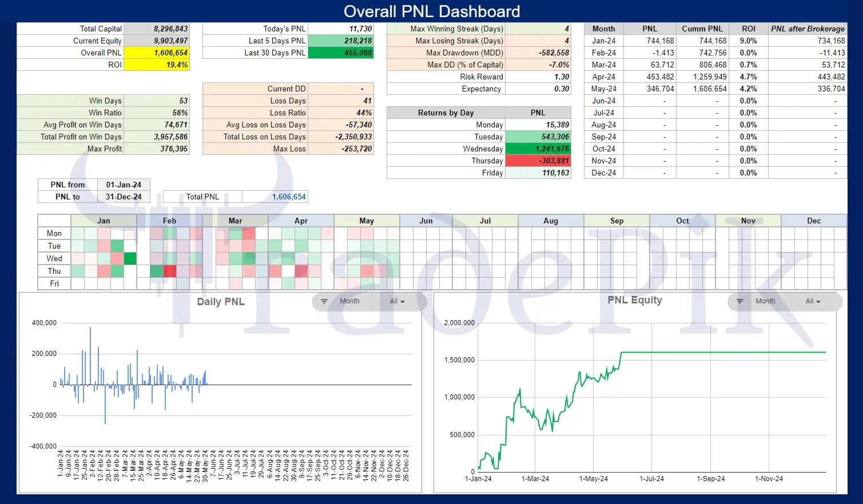Open the Daily PNL Month 'All' dropdown
Image resolution: width=863 pixels, height=504 pixels.
click(397, 301)
